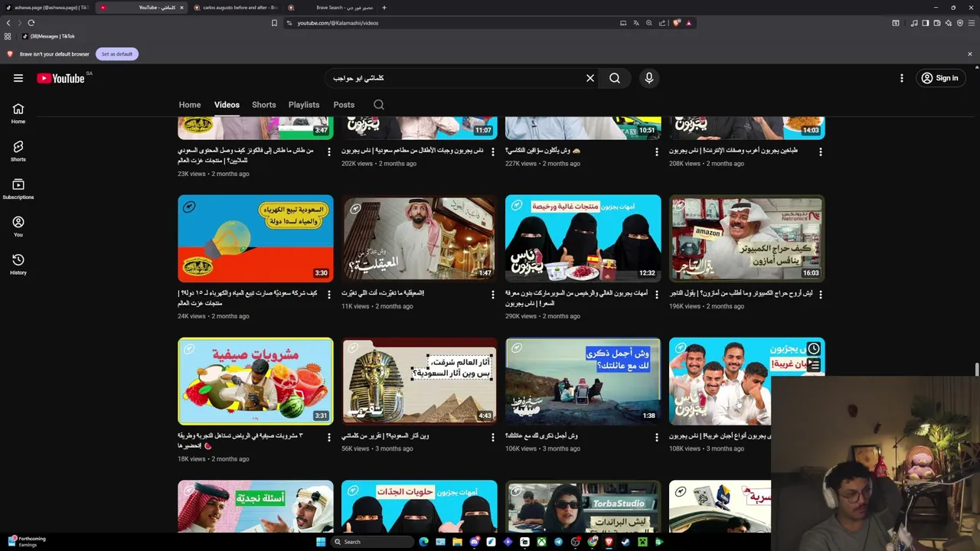Screen dimensions: 980x551
Task: Click the Windows Start button
Action: (x=321, y=542)
